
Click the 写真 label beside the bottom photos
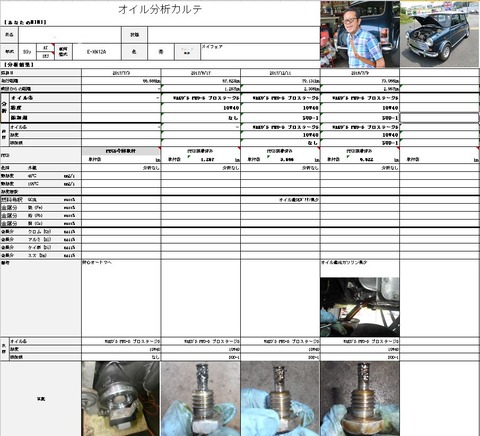[41, 399]
